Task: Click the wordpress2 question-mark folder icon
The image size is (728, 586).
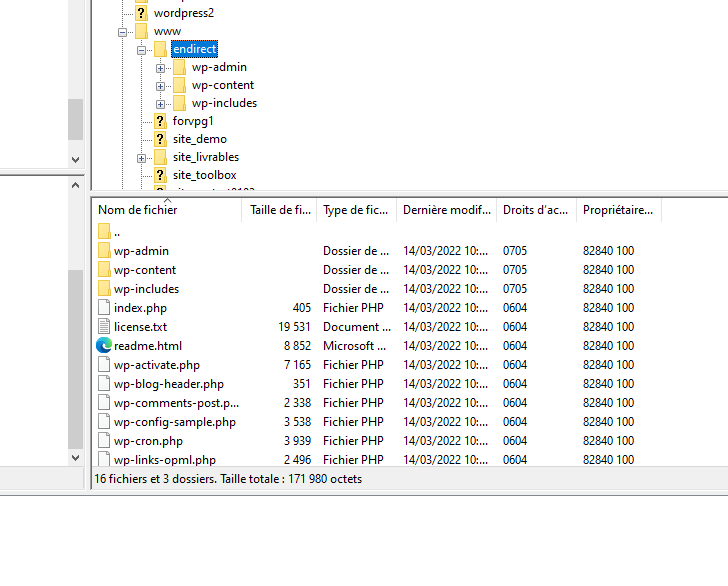Action: click(141, 13)
